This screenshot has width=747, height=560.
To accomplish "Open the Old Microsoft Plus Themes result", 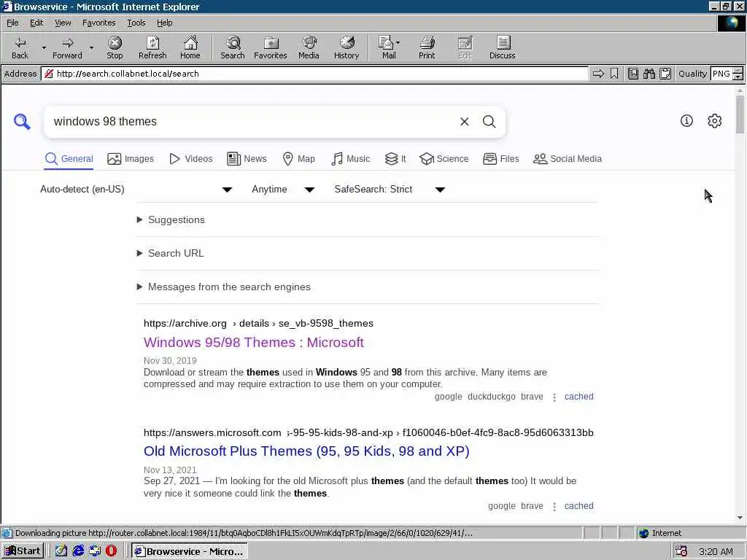I will [x=306, y=451].
